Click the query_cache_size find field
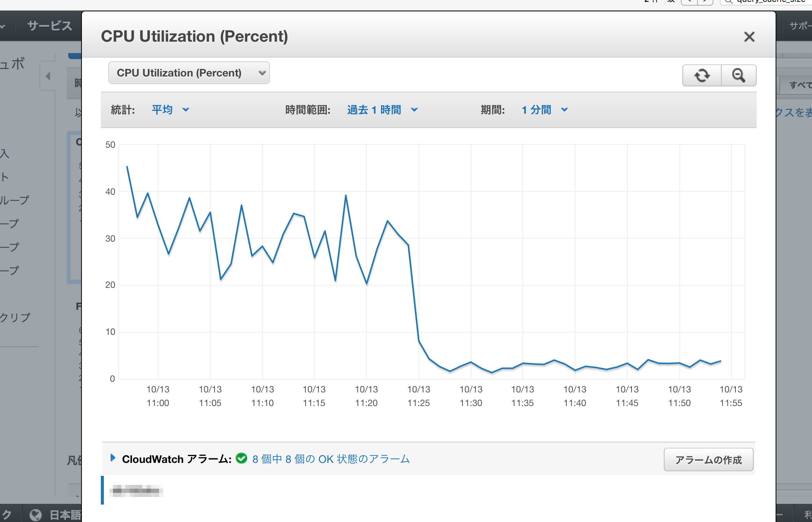The width and height of the screenshot is (812, 522). (770, 2)
